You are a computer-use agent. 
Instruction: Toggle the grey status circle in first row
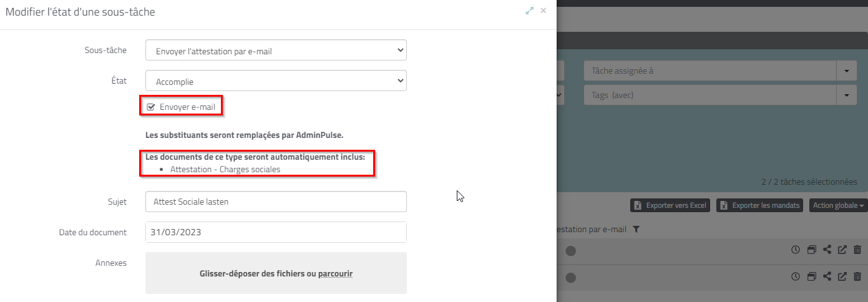click(571, 251)
